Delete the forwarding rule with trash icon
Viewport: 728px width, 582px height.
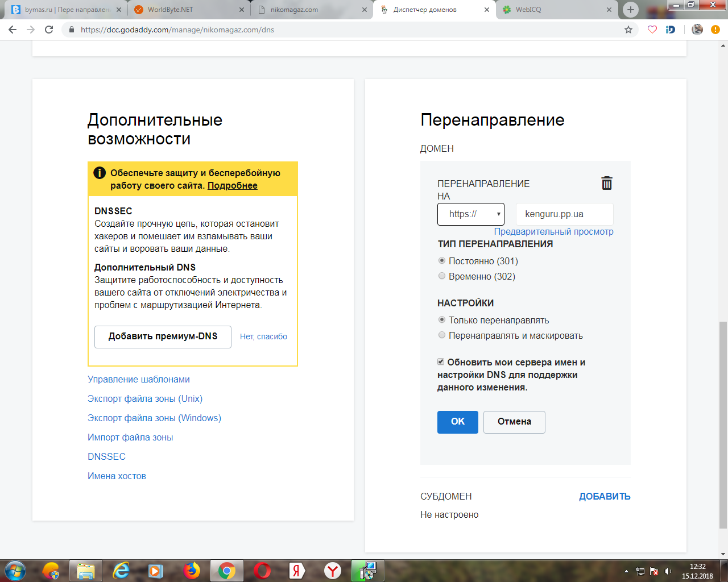click(x=607, y=183)
